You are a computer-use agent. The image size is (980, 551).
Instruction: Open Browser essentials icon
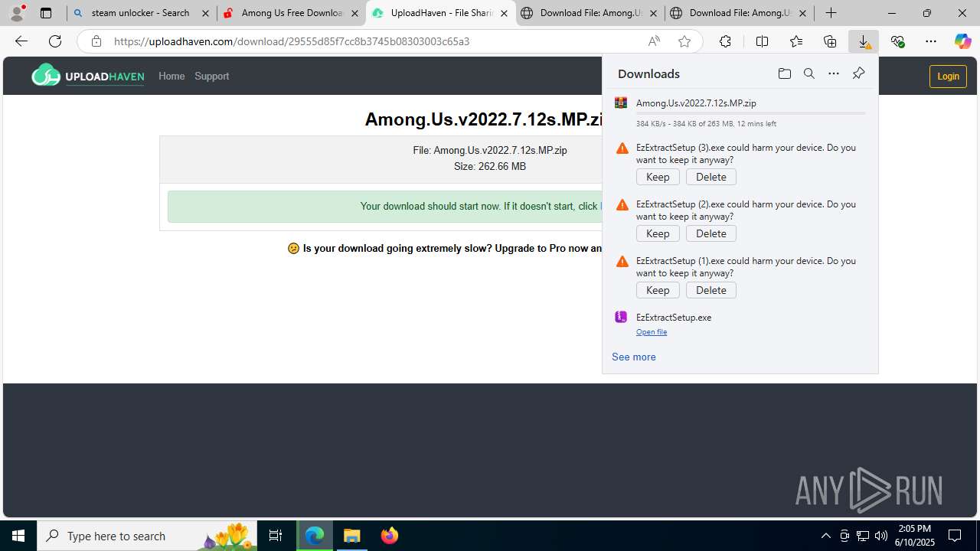(897, 41)
